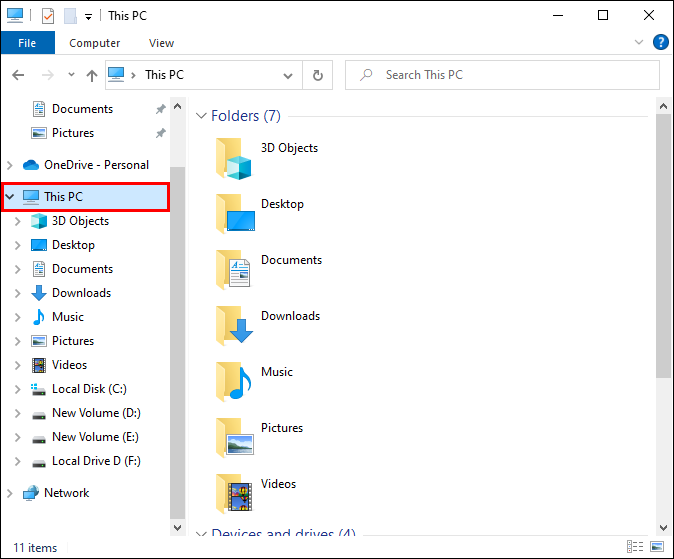Select OneDrive - Personal in navigation pane

click(x=96, y=165)
